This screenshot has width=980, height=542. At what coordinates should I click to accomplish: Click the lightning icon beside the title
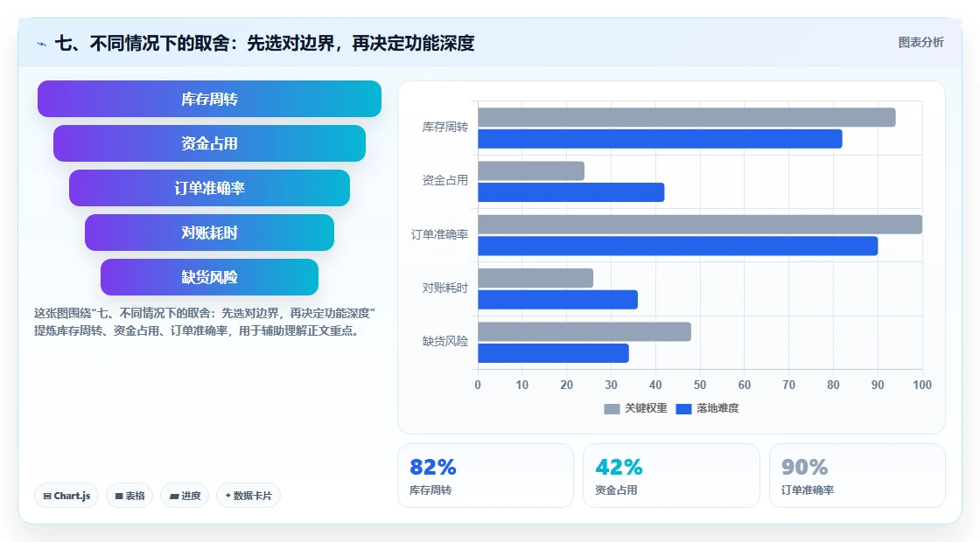point(42,44)
